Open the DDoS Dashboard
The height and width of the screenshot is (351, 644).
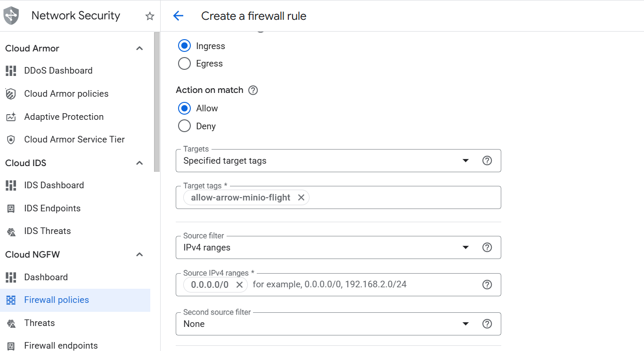click(58, 70)
